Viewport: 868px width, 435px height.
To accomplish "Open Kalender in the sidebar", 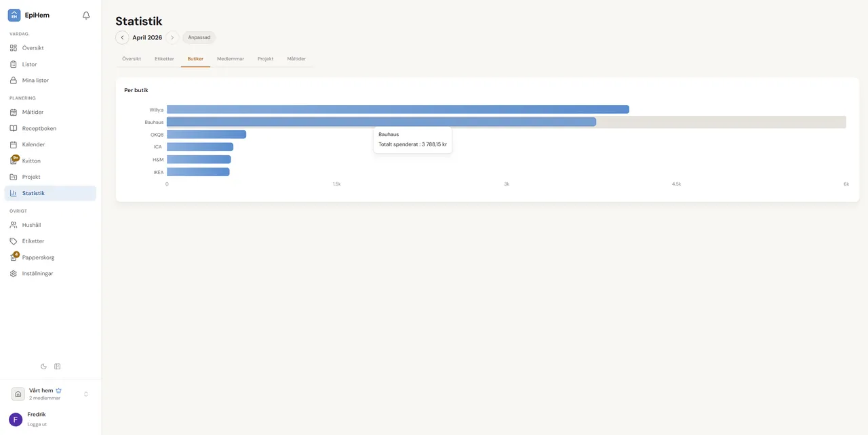I will tap(50, 145).
